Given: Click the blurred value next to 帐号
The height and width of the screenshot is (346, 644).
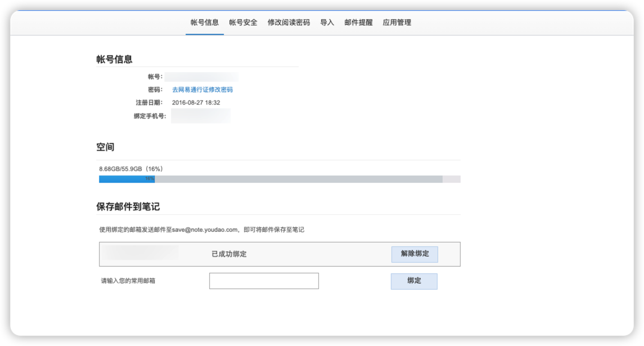Looking at the screenshot, I should (x=201, y=77).
